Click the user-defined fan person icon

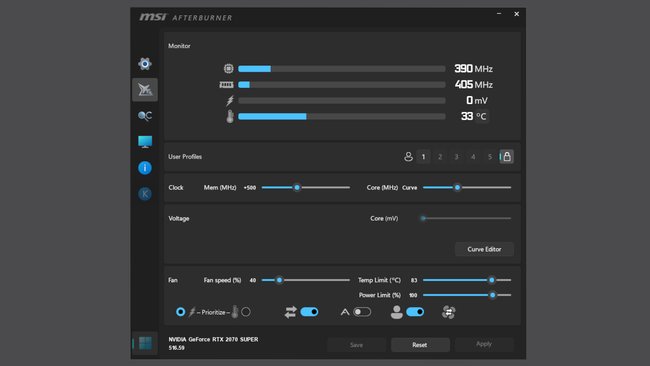(397, 312)
